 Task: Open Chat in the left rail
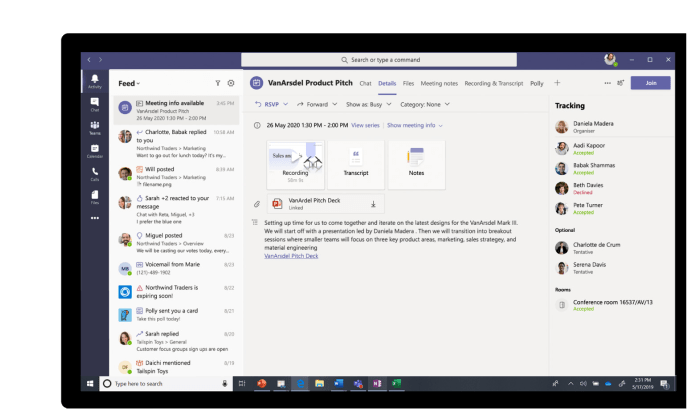[x=95, y=104]
